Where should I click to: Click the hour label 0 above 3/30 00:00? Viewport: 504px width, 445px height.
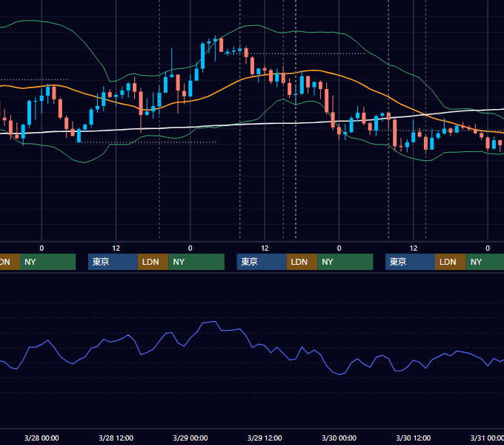(x=339, y=248)
